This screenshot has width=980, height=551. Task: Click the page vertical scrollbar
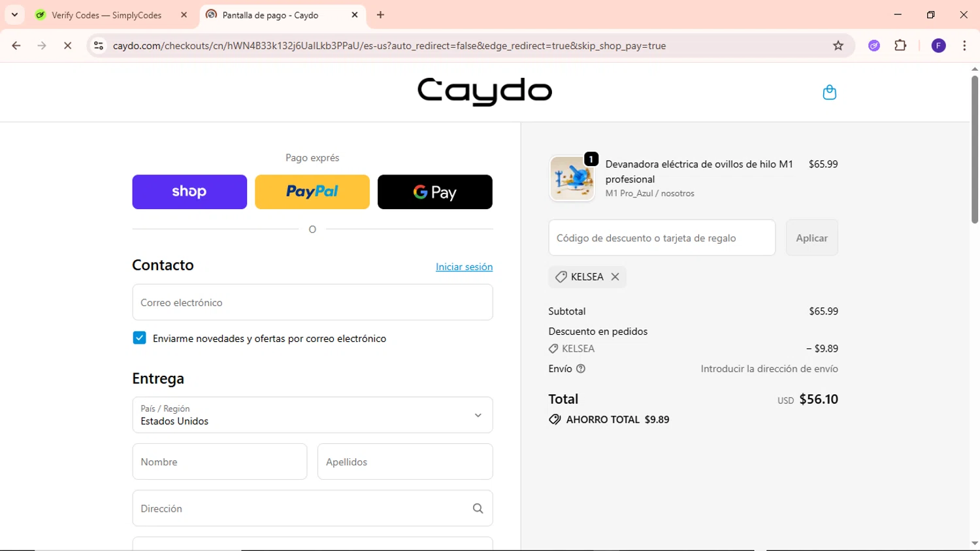(x=974, y=149)
